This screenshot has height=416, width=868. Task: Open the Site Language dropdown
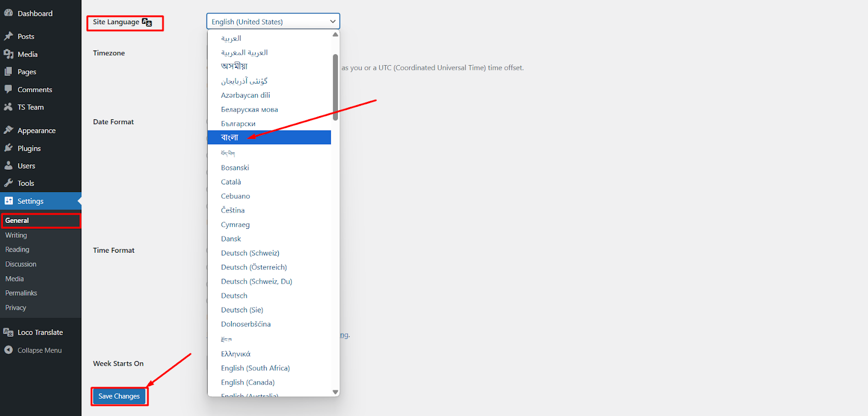(273, 21)
